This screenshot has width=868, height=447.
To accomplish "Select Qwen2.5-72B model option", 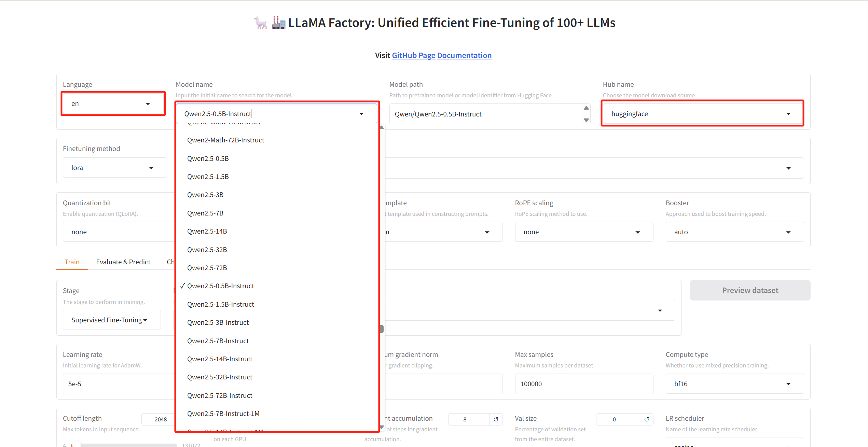I will tap(207, 268).
